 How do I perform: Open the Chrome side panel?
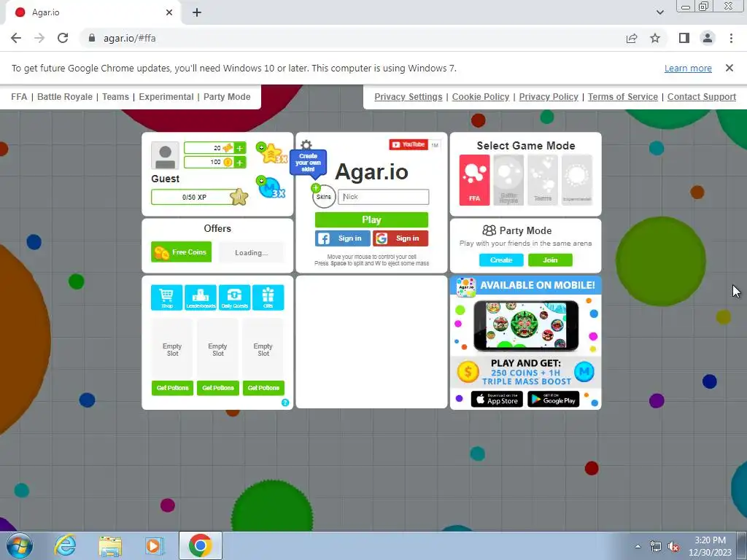[x=684, y=38]
